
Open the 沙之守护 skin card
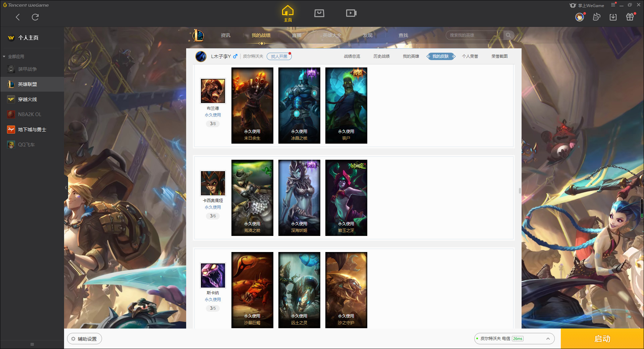(x=346, y=290)
